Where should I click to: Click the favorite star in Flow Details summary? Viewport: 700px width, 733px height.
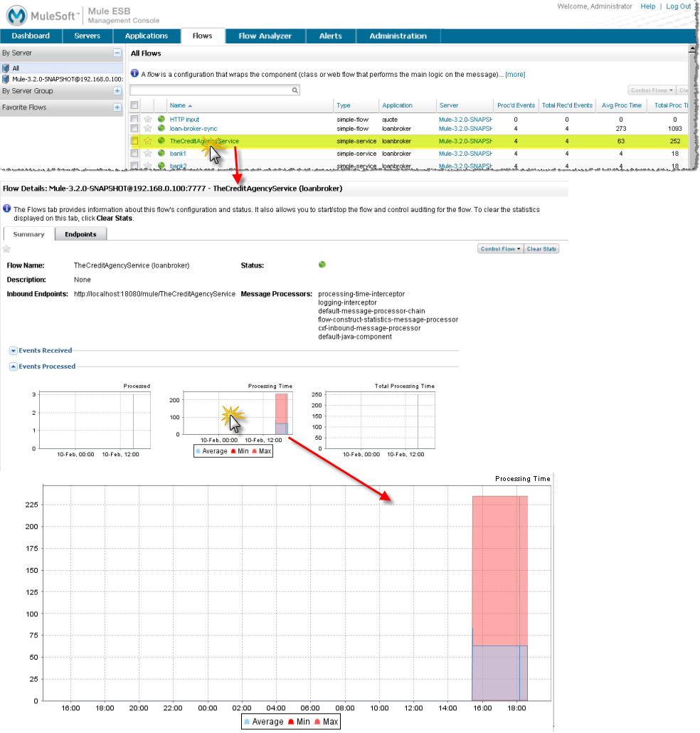coord(6,249)
